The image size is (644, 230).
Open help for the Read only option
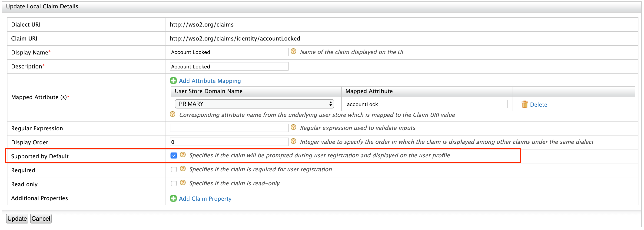tap(183, 183)
